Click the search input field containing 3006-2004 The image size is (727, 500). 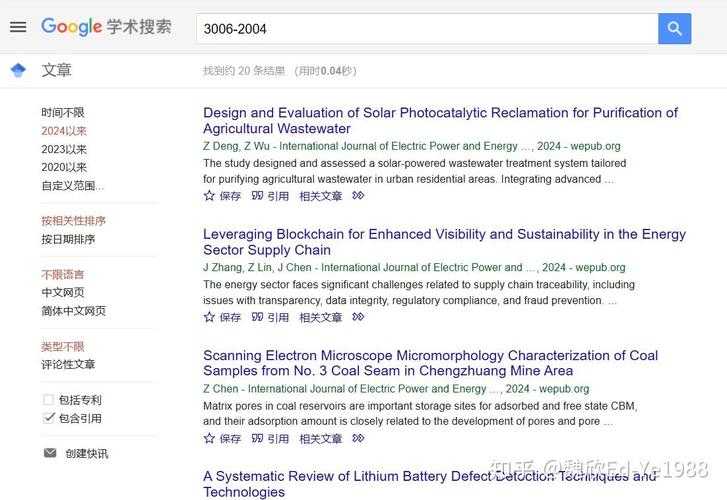(426, 28)
